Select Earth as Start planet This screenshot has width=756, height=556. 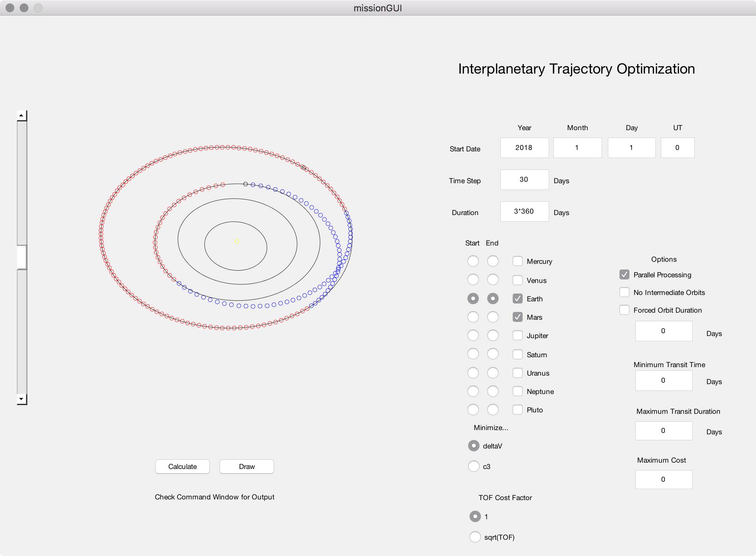pyautogui.click(x=474, y=298)
